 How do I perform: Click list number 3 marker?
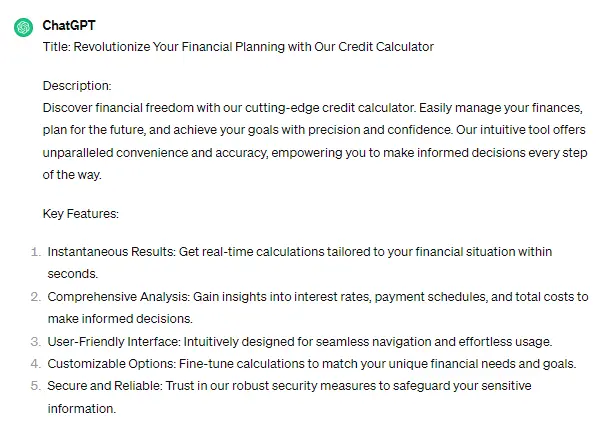tap(34, 342)
